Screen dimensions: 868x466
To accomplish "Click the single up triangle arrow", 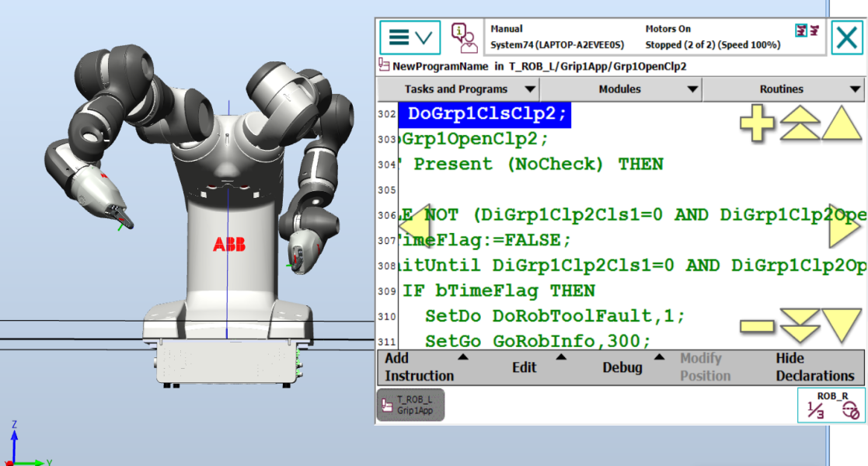I will (842, 123).
